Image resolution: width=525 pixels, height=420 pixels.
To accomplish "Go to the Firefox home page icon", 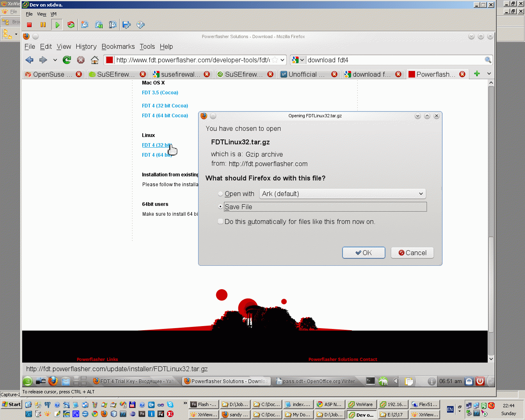I will pos(95,60).
